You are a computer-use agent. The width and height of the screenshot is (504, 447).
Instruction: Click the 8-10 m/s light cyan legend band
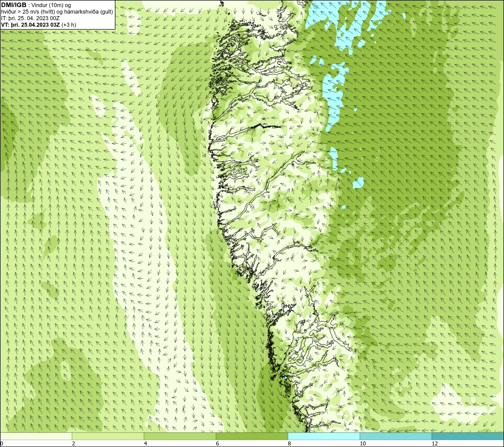[x=324, y=436]
